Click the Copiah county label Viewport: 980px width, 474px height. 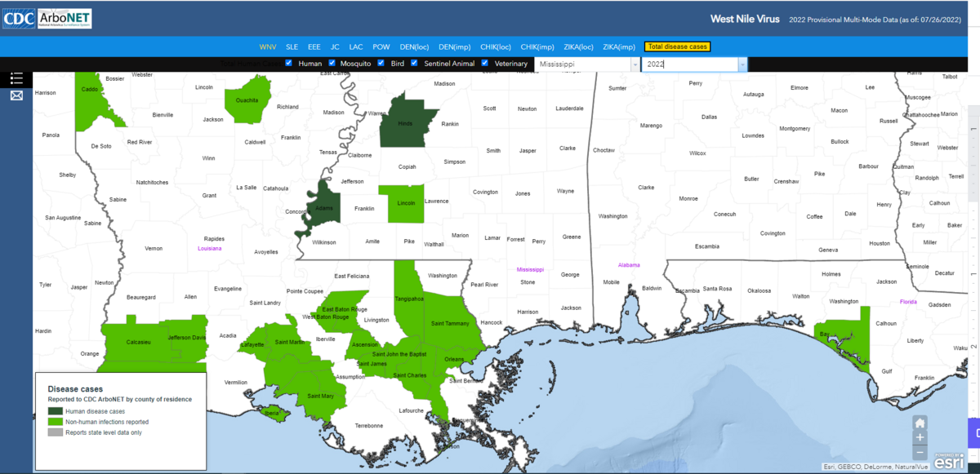407,166
